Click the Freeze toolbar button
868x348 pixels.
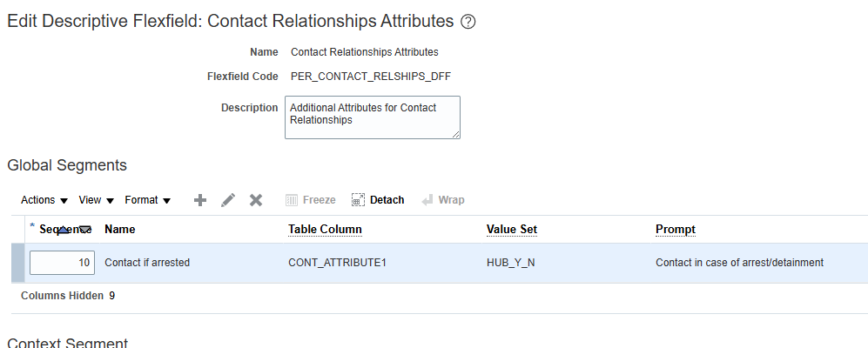[311, 200]
